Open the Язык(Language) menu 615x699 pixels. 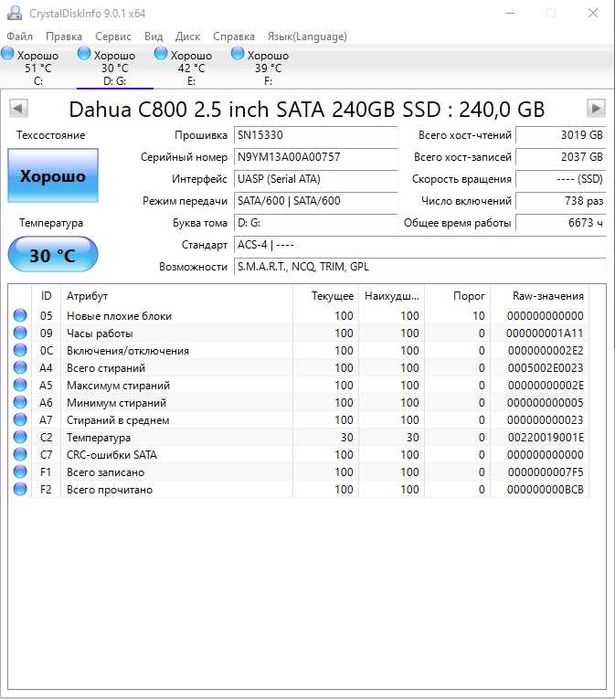[x=307, y=37]
